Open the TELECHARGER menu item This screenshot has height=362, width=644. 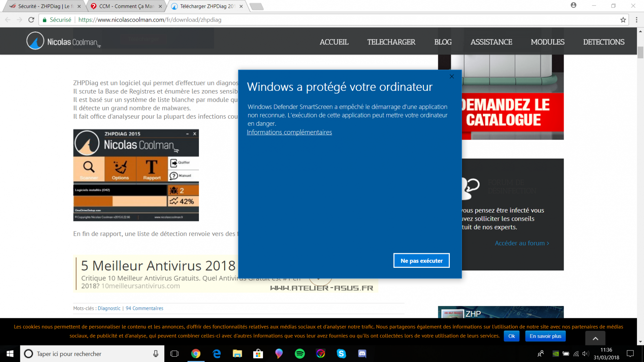(391, 42)
